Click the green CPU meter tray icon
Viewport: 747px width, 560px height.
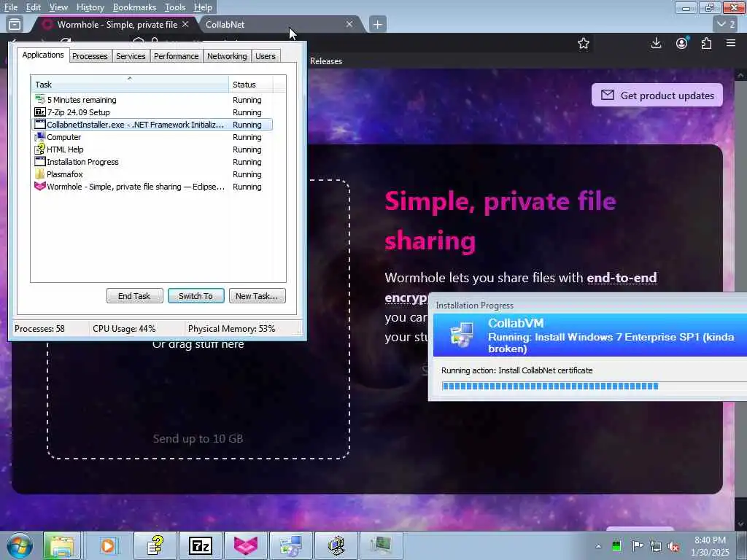(616, 545)
